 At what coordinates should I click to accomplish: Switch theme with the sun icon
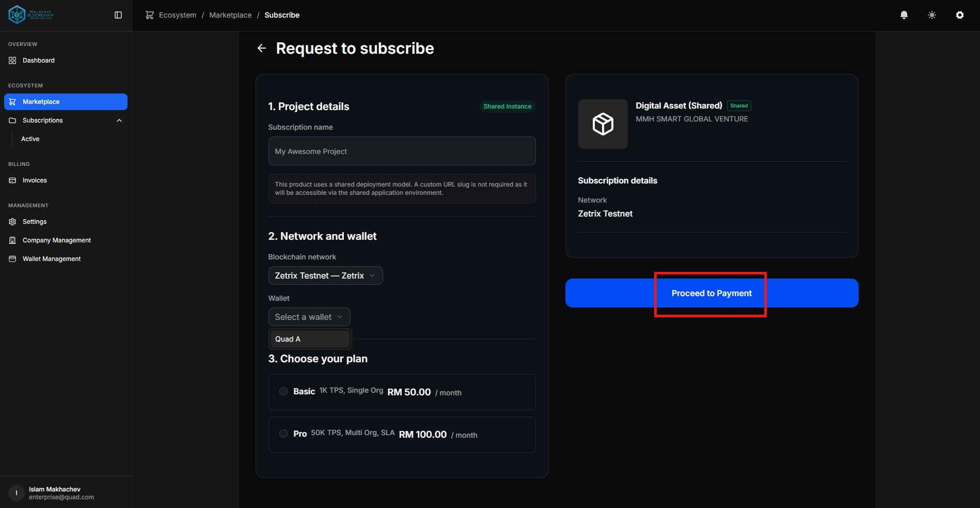[931, 15]
